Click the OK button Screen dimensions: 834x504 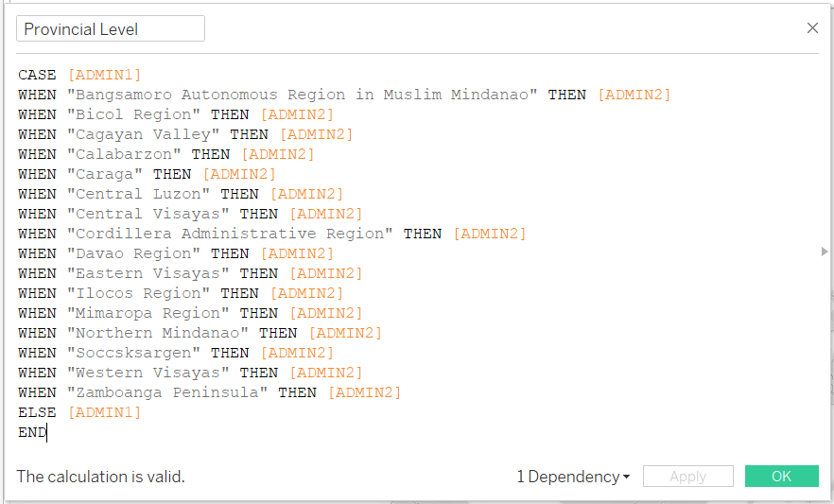[781, 477]
